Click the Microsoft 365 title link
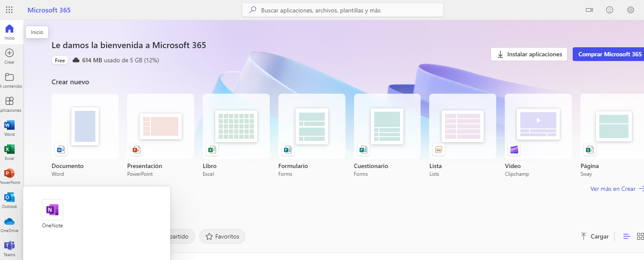644x260 pixels. [x=49, y=10]
